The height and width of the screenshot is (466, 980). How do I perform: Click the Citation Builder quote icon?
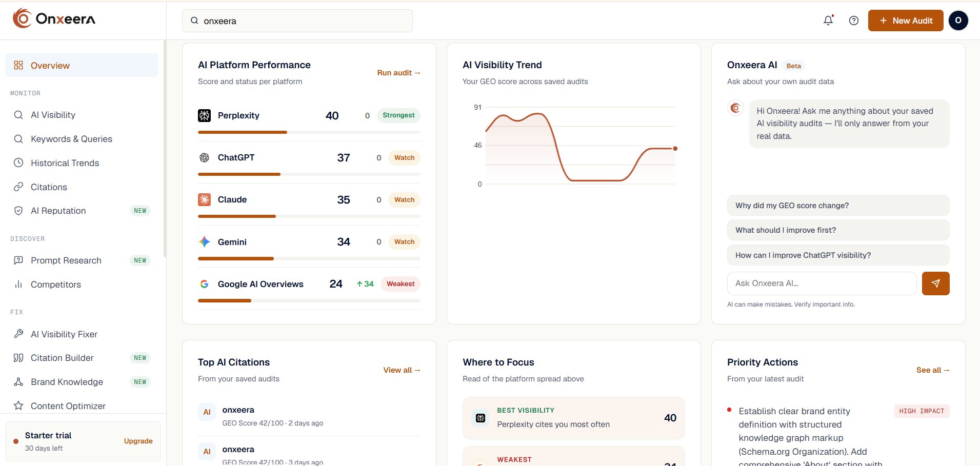[x=18, y=358]
